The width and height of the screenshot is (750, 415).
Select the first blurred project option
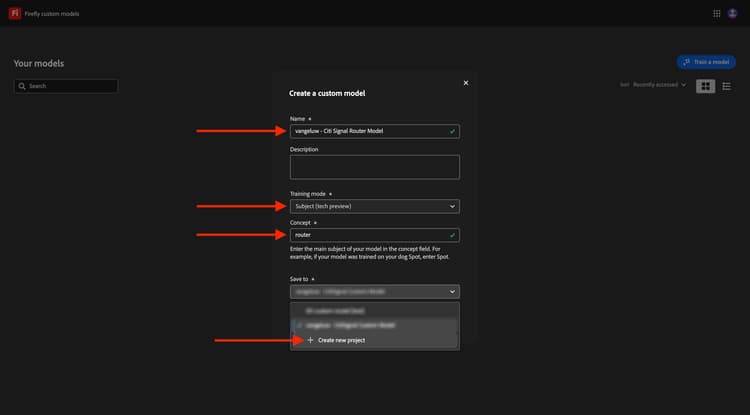coord(375,311)
